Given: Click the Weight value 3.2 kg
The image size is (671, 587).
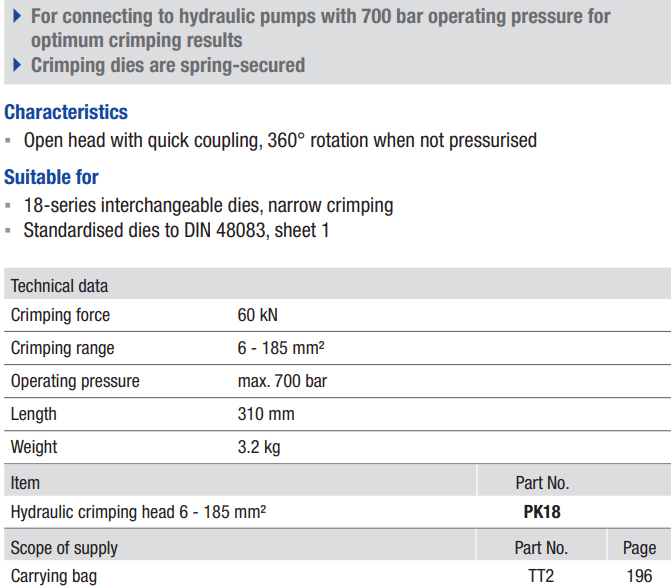Looking at the screenshot, I should (x=259, y=447).
